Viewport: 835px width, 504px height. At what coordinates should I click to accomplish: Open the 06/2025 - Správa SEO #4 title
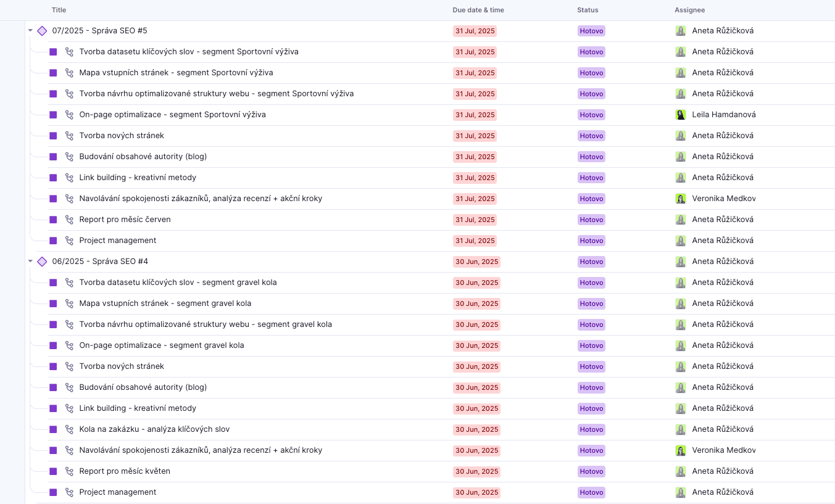coord(100,262)
